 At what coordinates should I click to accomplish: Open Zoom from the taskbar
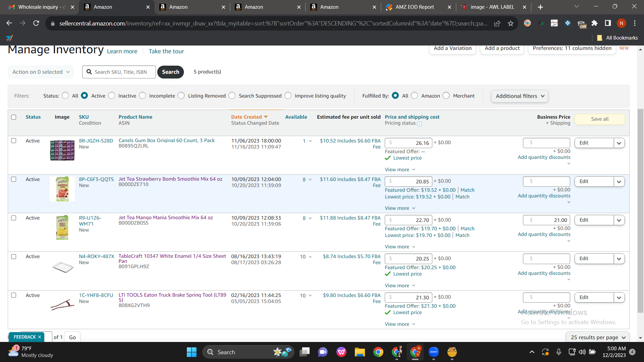pos(434,352)
